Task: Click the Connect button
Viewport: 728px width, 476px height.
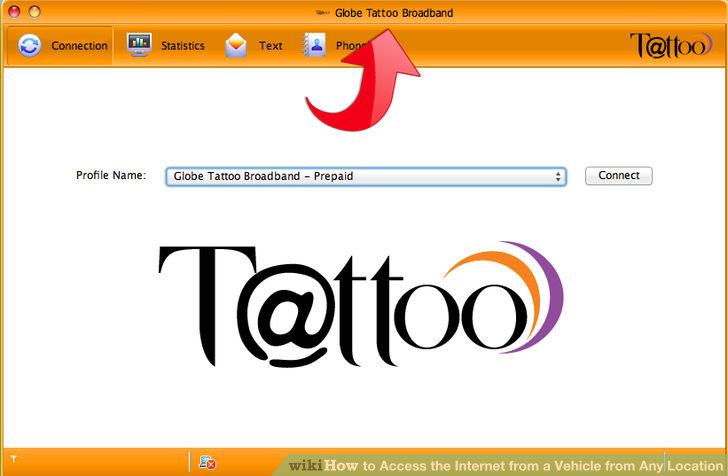Action: click(618, 176)
